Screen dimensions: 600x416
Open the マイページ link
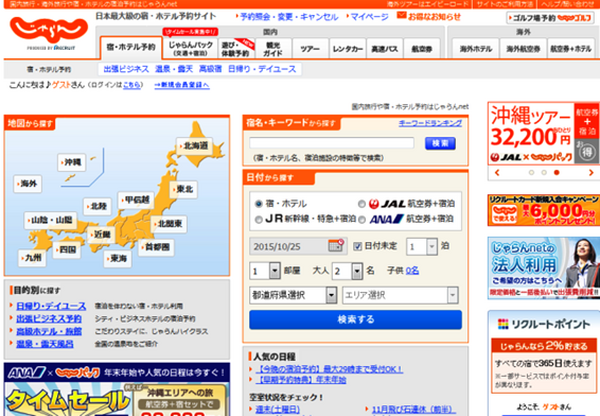pyautogui.click(x=369, y=17)
